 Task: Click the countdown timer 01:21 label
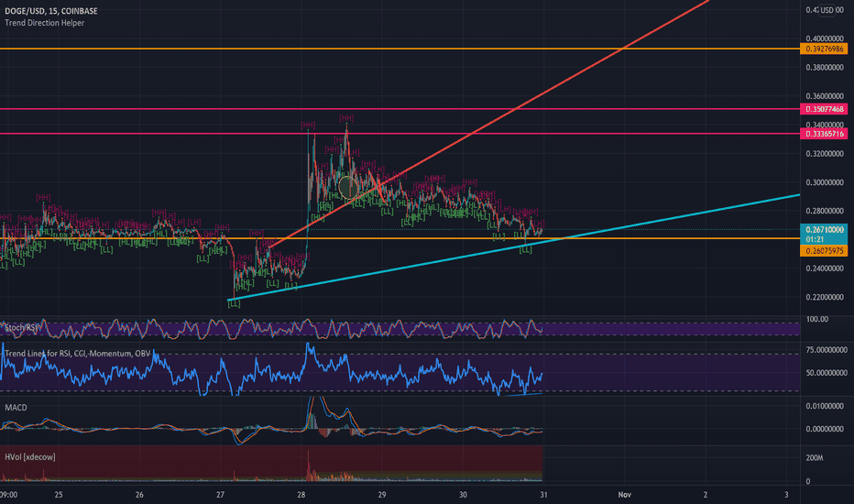coord(815,240)
